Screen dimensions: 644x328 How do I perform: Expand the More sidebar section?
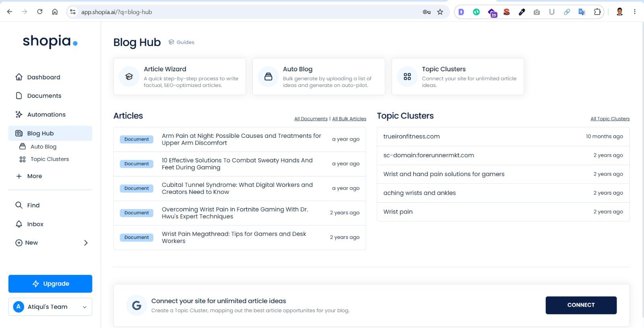(x=35, y=176)
